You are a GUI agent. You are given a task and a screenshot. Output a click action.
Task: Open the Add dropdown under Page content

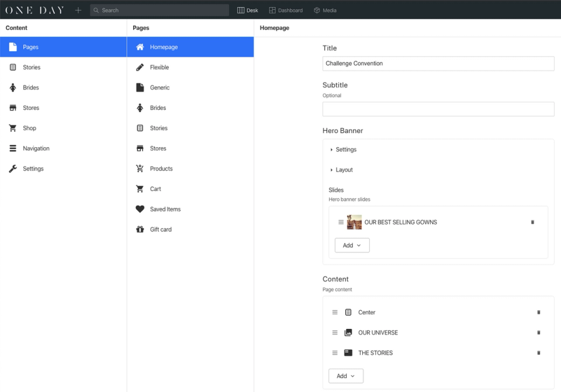pyautogui.click(x=346, y=376)
